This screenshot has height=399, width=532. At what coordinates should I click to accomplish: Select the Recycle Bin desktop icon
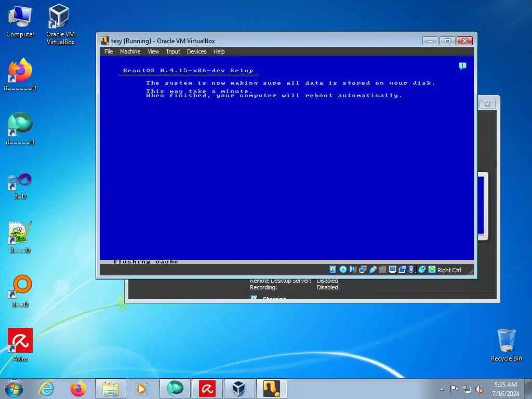point(506,345)
